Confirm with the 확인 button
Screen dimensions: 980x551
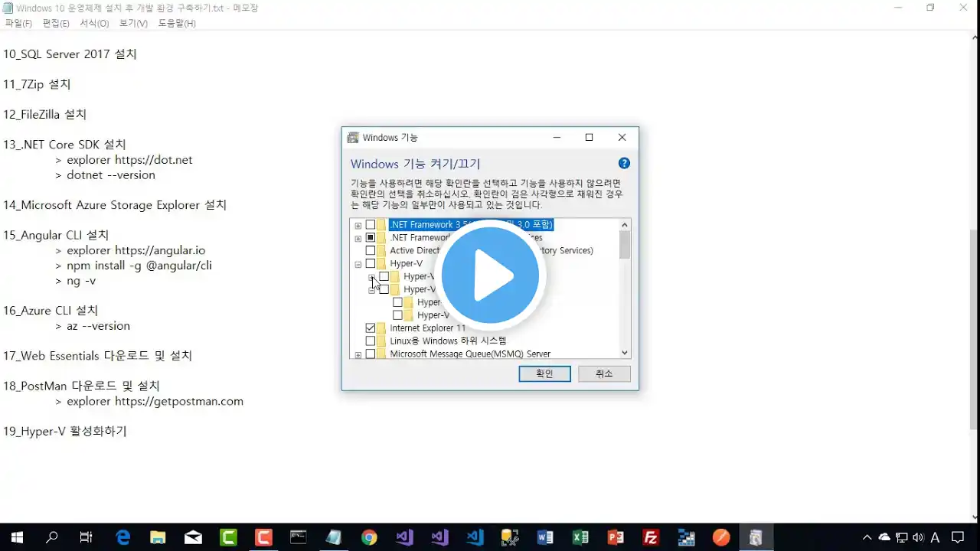pyautogui.click(x=544, y=373)
